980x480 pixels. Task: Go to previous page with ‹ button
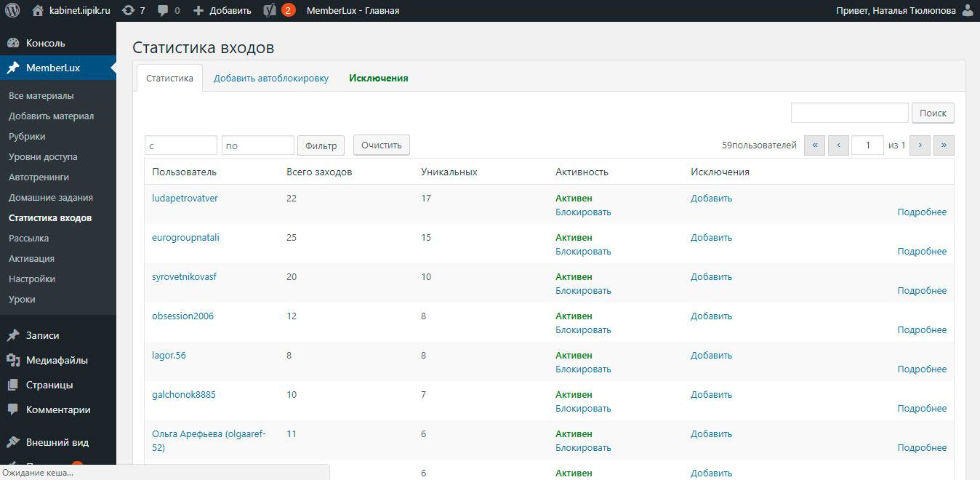tap(839, 145)
